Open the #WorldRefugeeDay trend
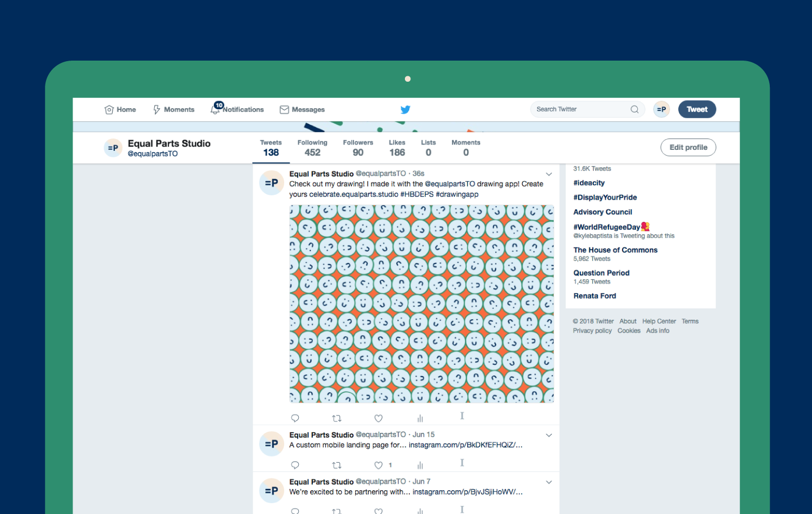The width and height of the screenshot is (812, 514). 606,227
